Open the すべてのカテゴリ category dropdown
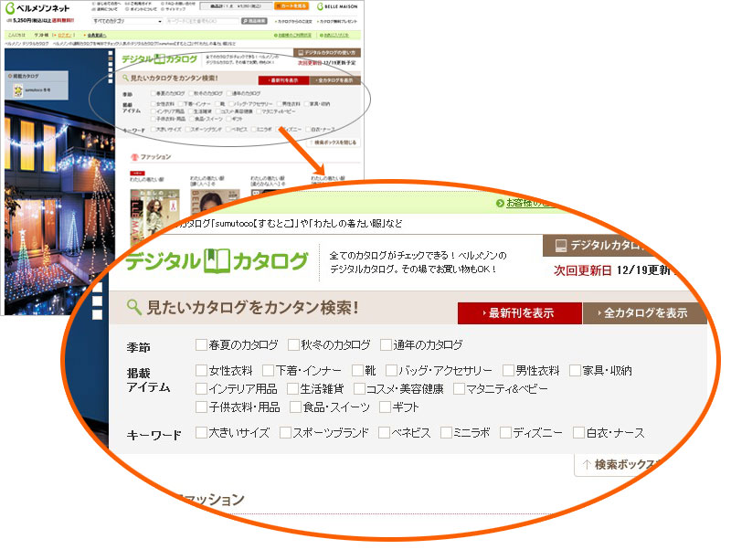The height and width of the screenshot is (560, 731). tap(127, 21)
